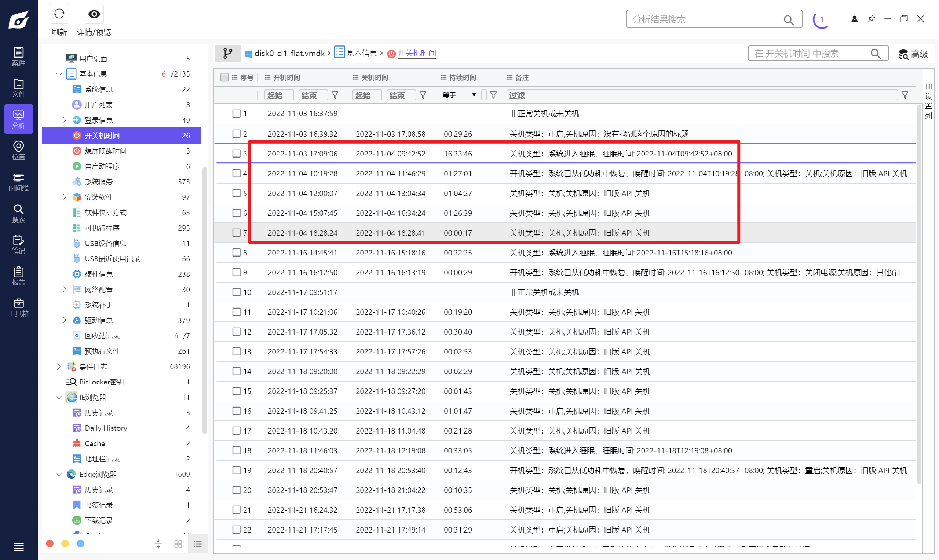
Task: Open the 设置列 column settings
Action: (928, 102)
